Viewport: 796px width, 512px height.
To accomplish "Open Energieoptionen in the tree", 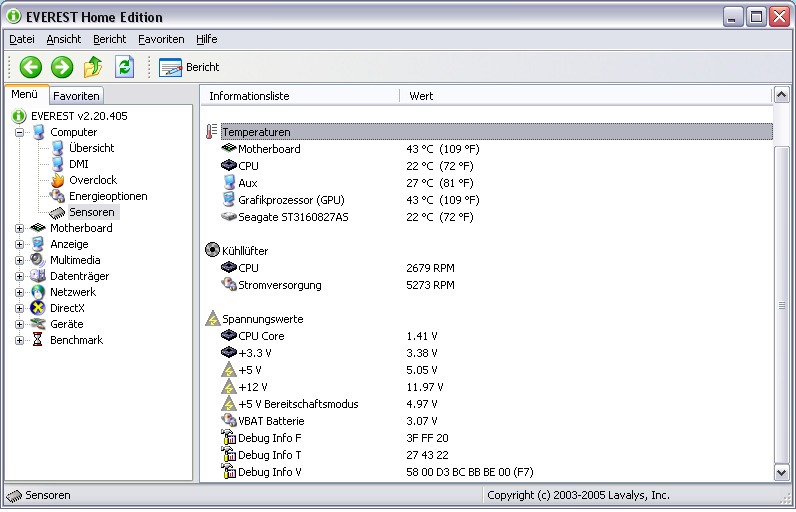I will tap(108, 196).
